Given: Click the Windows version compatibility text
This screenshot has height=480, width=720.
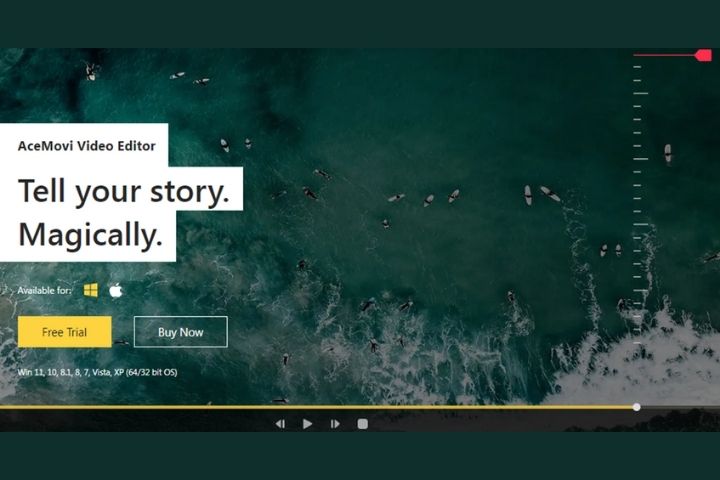Looking at the screenshot, I should click(97, 372).
